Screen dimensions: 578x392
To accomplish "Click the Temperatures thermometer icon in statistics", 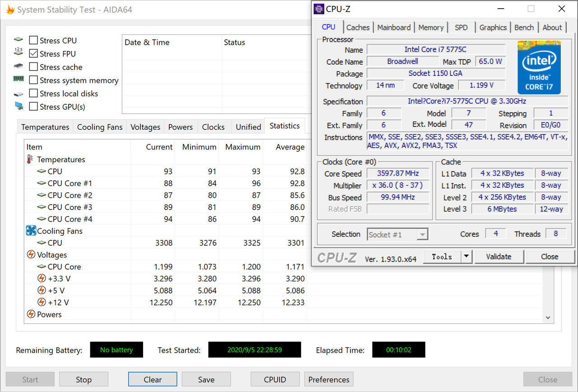I will tap(30, 159).
